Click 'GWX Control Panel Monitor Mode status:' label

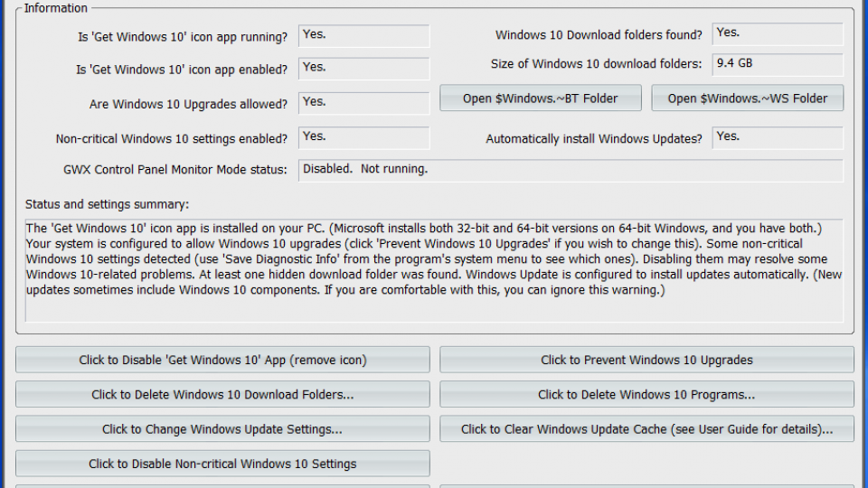coord(175,169)
